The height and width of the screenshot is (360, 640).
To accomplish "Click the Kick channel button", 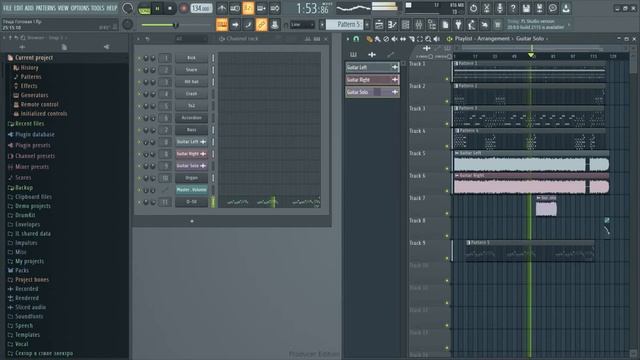I will (191, 58).
